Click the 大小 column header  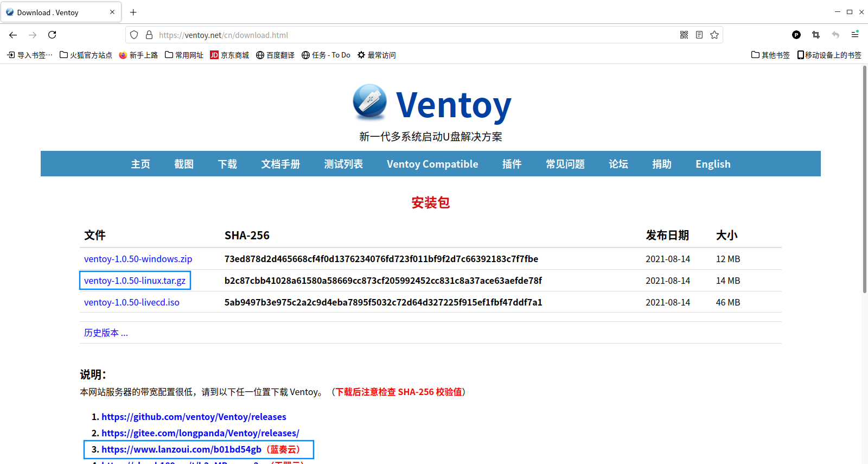coord(727,235)
